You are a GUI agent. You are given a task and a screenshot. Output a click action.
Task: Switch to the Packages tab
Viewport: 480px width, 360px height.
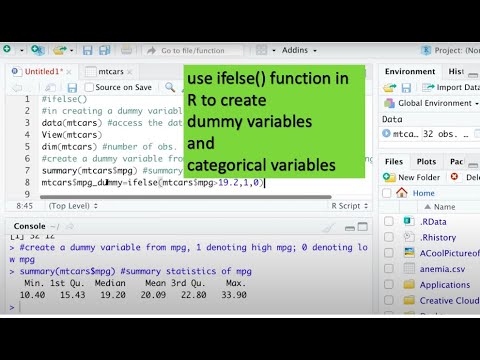(x=456, y=162)
